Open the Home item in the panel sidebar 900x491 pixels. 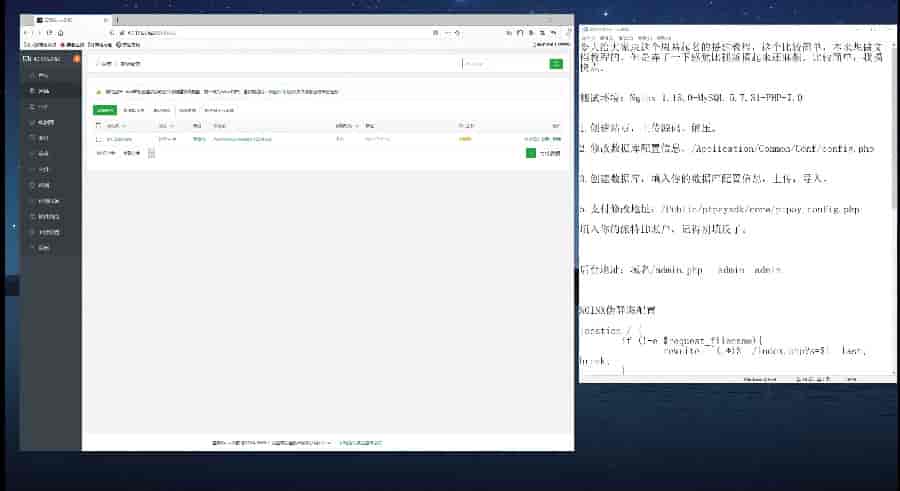[x=43, y=75]
